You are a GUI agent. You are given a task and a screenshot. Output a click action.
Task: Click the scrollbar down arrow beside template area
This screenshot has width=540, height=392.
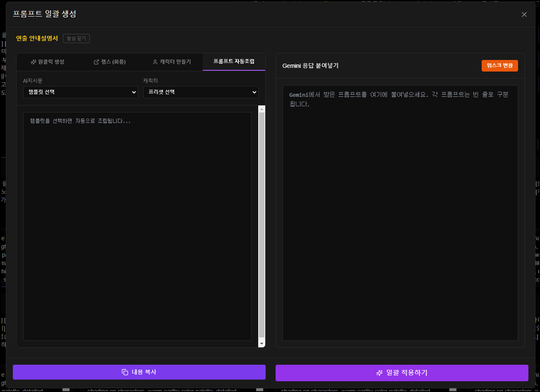click(x=261, y=344)
